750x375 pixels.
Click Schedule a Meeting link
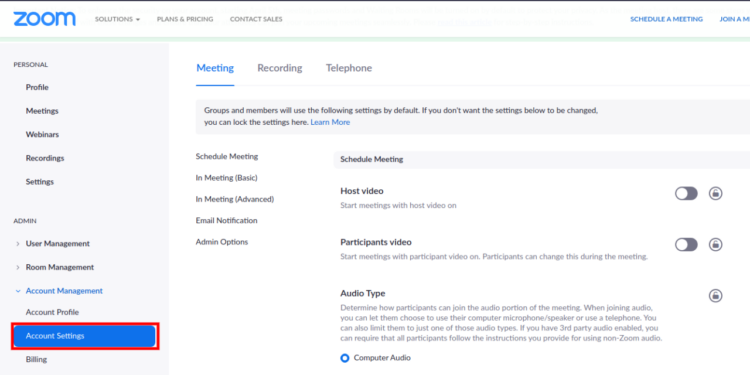coord(666,19)
